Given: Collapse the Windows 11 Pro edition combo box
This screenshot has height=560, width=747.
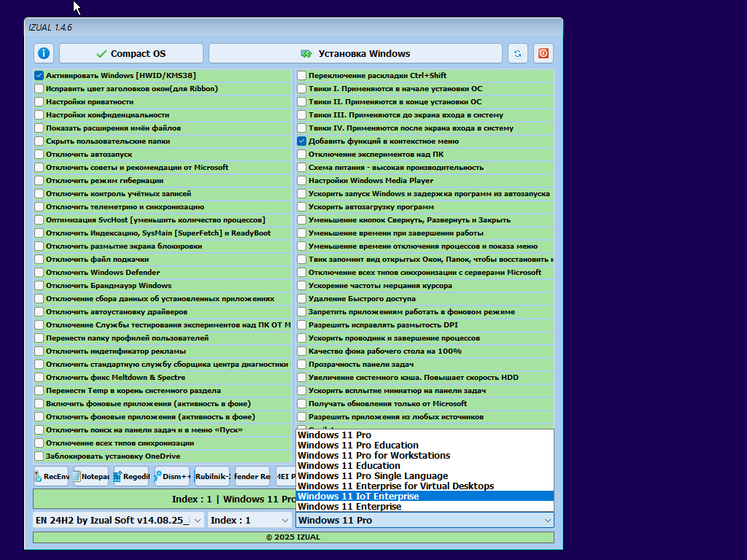Looking at the screenshot, I should (425, 520).
